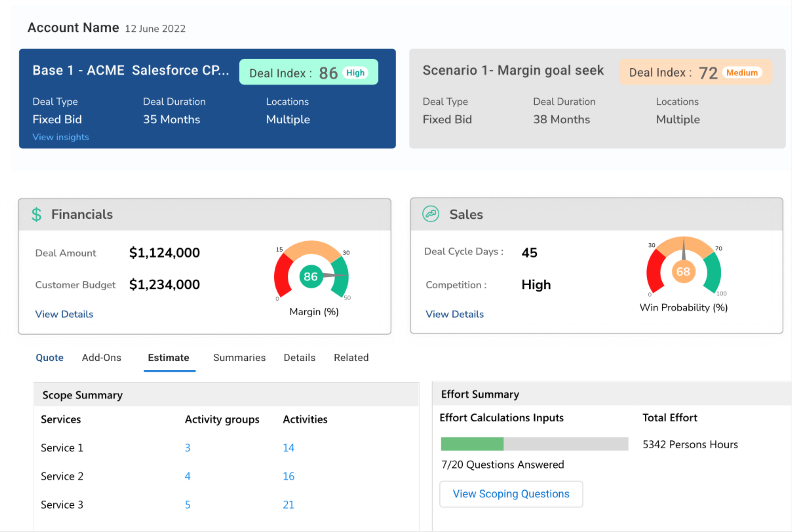Open Service 3 activities count 21
The width and height of the screenshot is (792, 532).
pyautogui.click(x=288, y=505)
